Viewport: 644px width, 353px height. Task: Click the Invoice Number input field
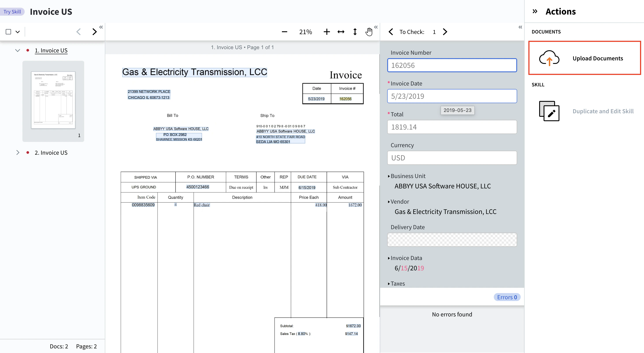click(x=452, y=65)
